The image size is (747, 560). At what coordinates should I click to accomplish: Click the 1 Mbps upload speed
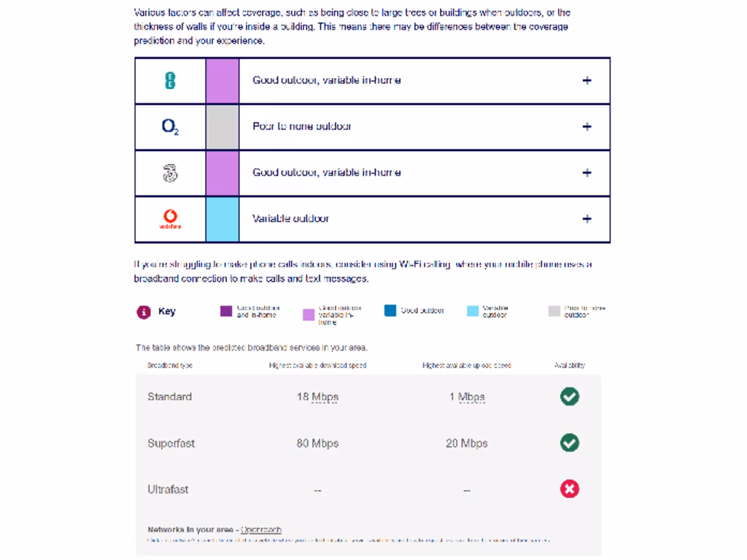[x=467, y=397]
